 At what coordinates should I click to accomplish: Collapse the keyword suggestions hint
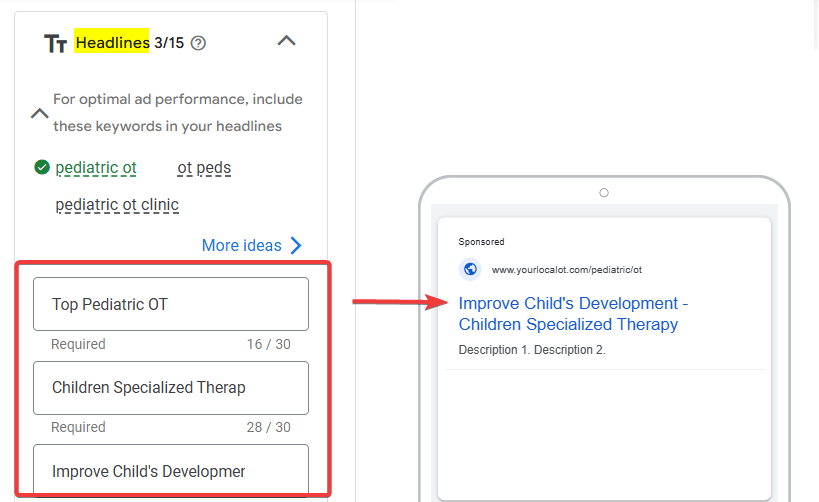coord(39,113)
